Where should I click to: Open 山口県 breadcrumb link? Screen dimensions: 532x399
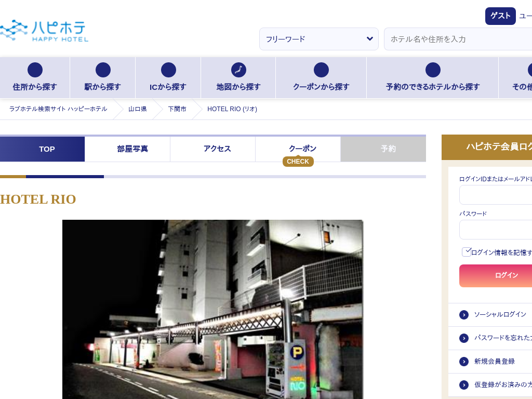(x=137, y=109)
